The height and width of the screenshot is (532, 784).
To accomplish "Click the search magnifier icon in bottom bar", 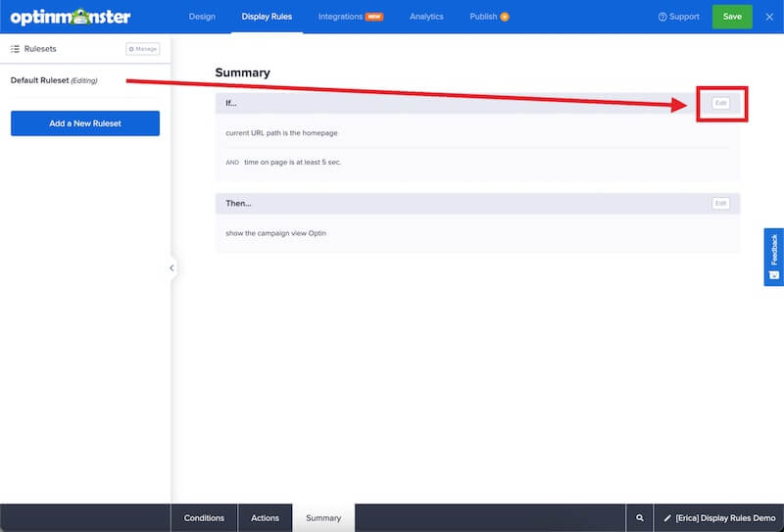I will (x=640, y=518).
